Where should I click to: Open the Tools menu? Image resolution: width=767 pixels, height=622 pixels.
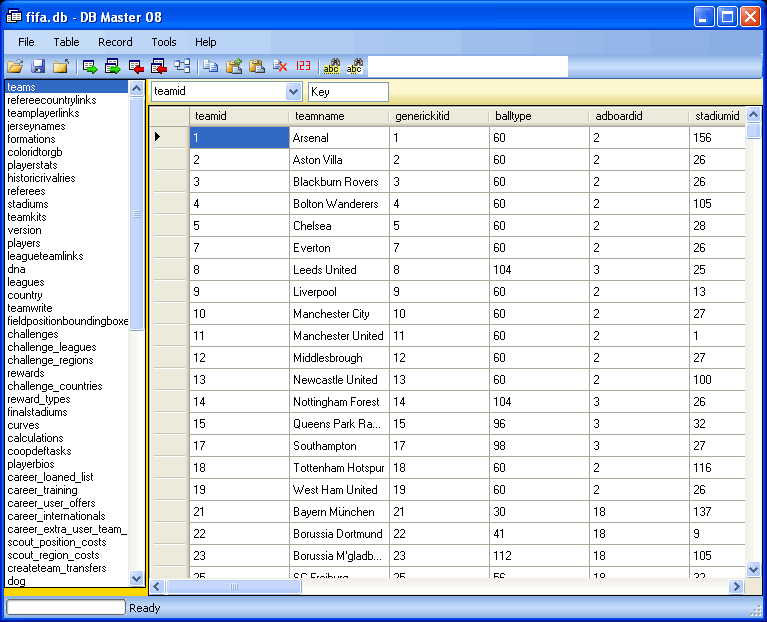pos(164,42)
